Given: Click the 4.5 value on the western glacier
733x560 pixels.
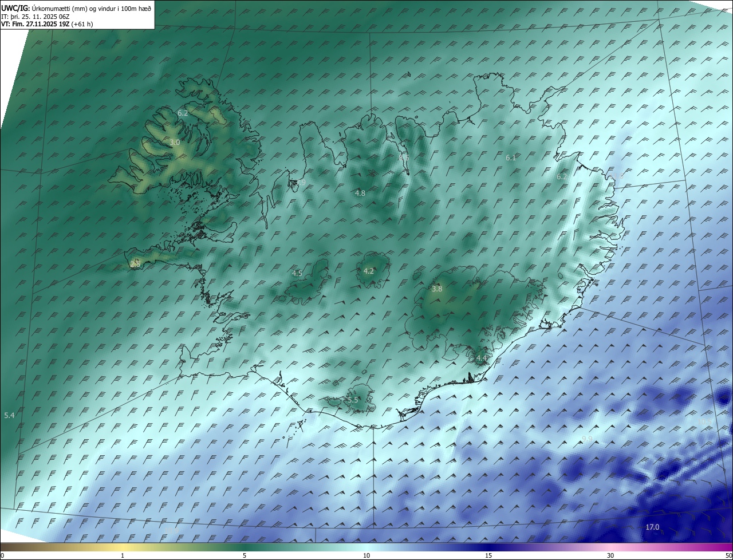Looking at the screenshot, I should pos(297,274).
